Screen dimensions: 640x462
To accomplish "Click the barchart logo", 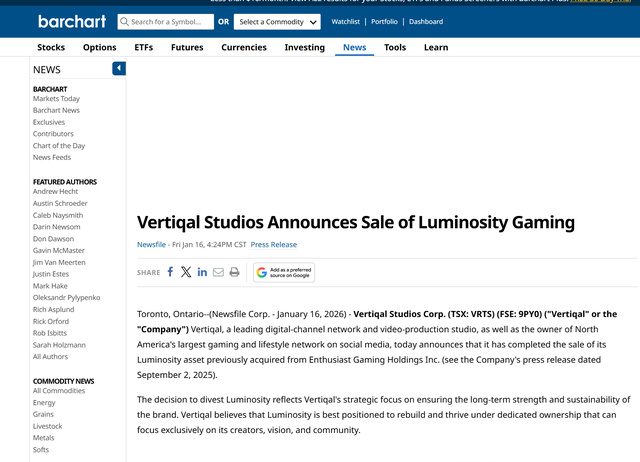I will (72, 21).
